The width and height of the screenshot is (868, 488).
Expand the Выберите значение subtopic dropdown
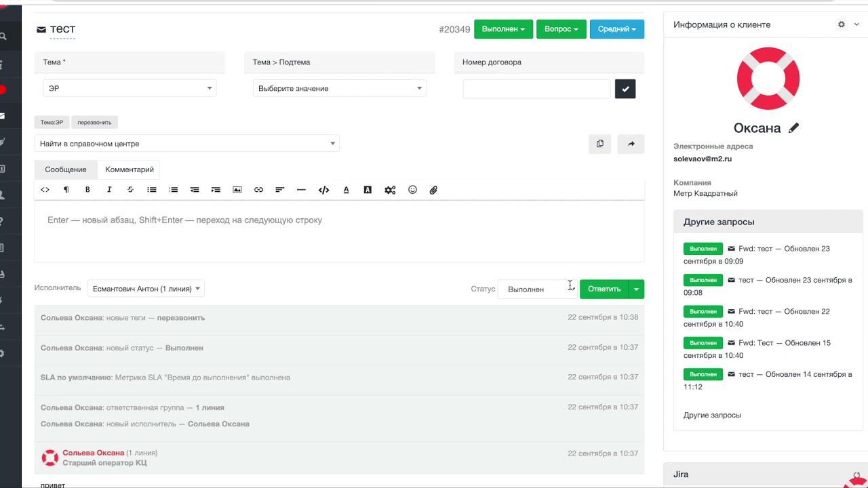coord(340,88)
